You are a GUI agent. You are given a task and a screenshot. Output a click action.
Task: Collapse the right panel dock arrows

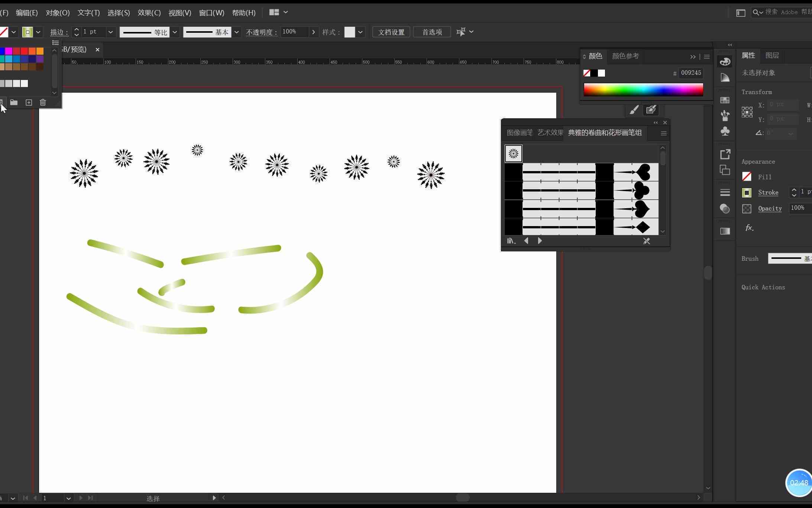coord(730,45)
